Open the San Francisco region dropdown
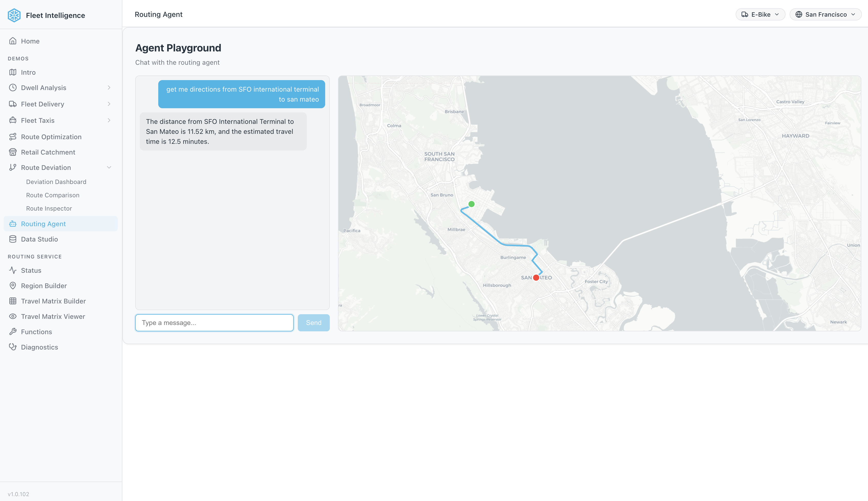The width and height of the screenshot is (868, 501). click(x=825, y=14)
